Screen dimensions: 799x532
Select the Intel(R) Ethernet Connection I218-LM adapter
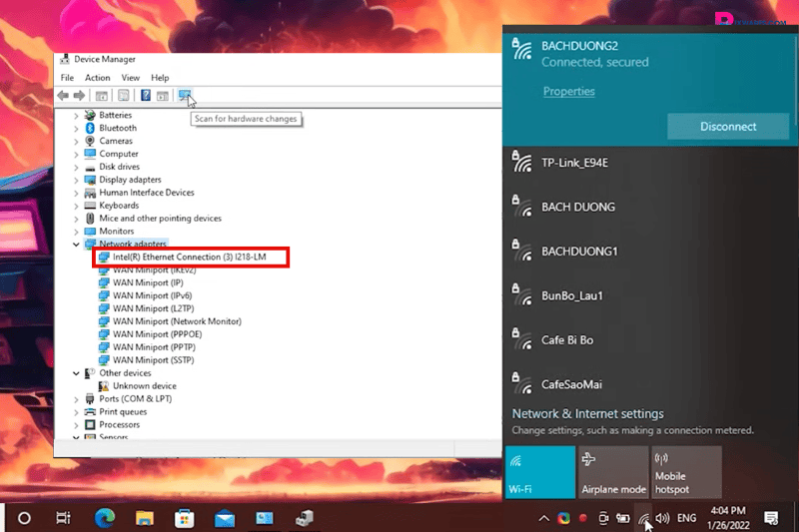pos(190,257)
